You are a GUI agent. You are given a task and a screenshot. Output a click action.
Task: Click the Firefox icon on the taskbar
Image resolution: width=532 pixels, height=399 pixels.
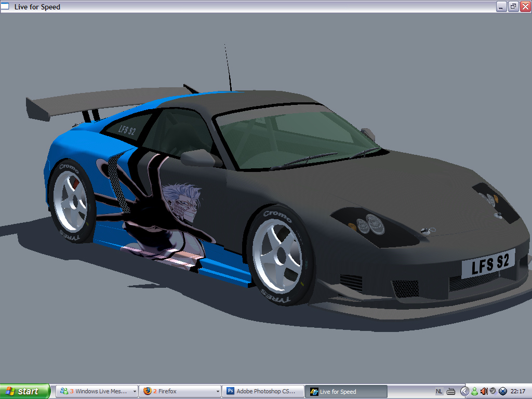pyautogui.click(x=147, y=391)
